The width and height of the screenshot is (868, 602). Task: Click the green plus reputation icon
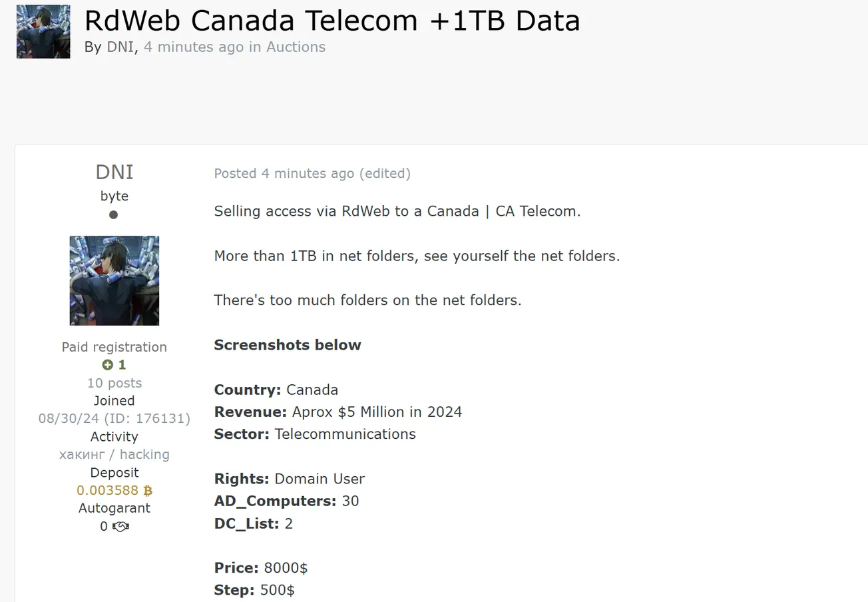coord(107,365)
